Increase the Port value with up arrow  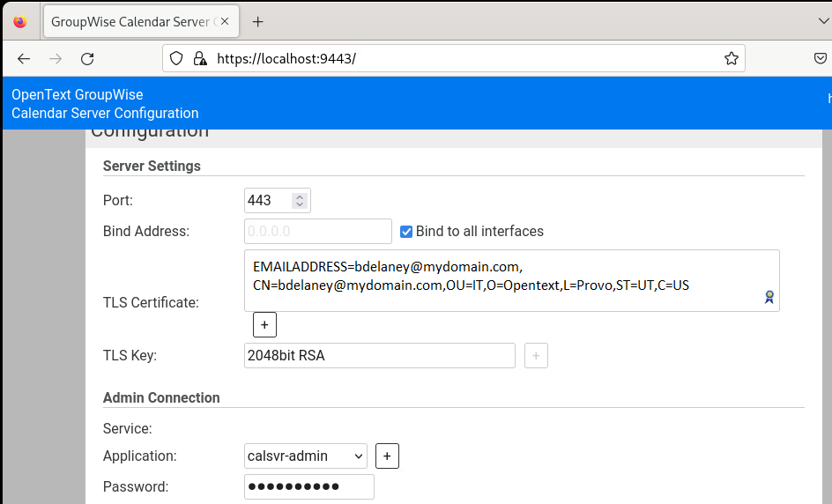click(300, 196)
